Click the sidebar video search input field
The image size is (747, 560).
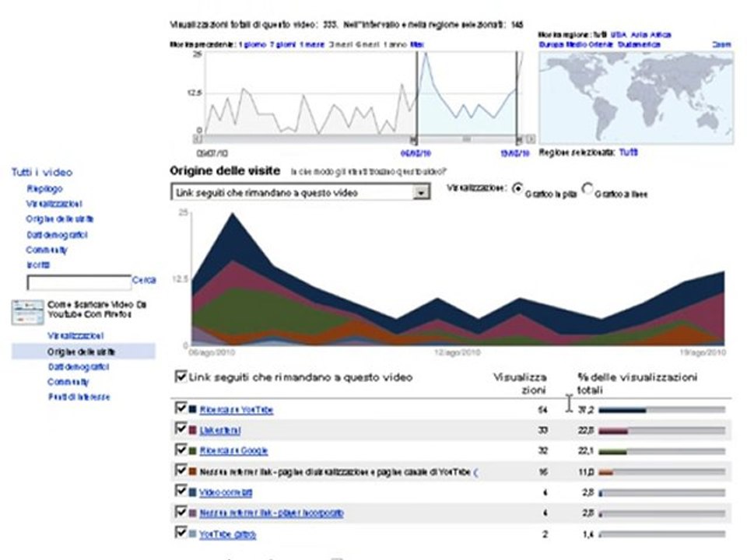[79, 282]
